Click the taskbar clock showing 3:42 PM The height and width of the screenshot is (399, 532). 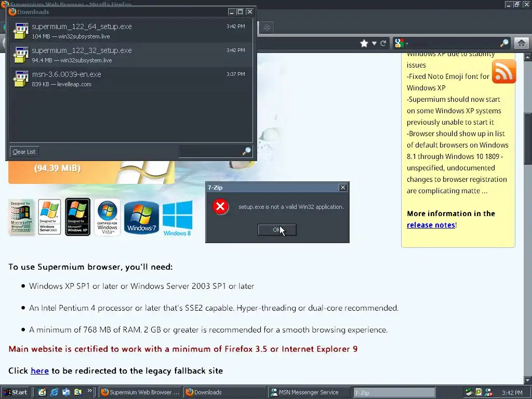[512, 393]
